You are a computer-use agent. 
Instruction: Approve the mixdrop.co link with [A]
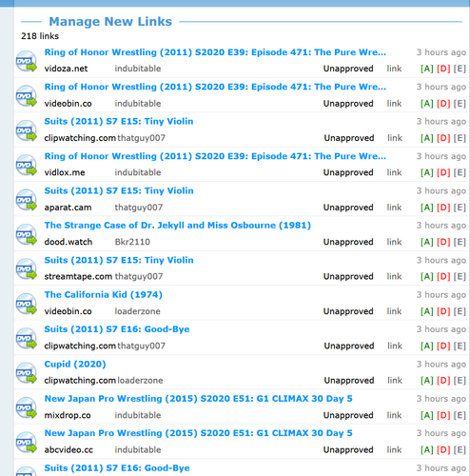(427, 415)
